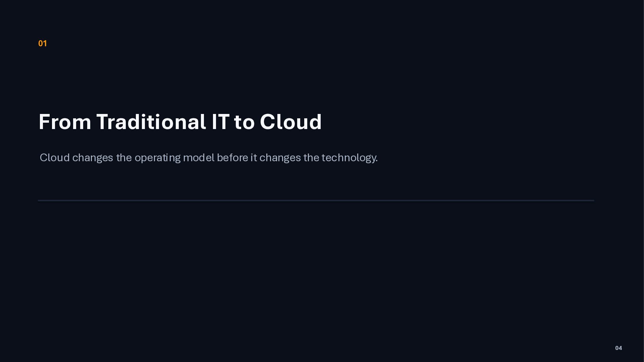The width and height of the screenshot is (644, 362).
Task: Click the first changes in the subtitle
Action: tap(93, 158)
